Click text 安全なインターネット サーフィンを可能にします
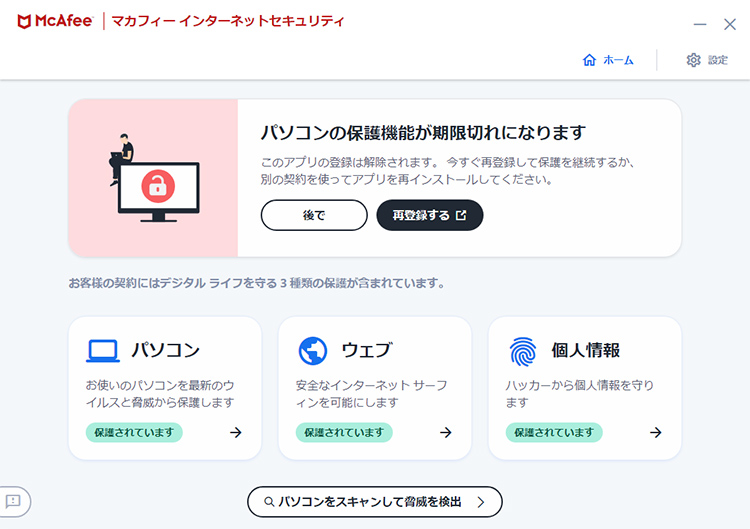The image size is (750, 529). 371,394
